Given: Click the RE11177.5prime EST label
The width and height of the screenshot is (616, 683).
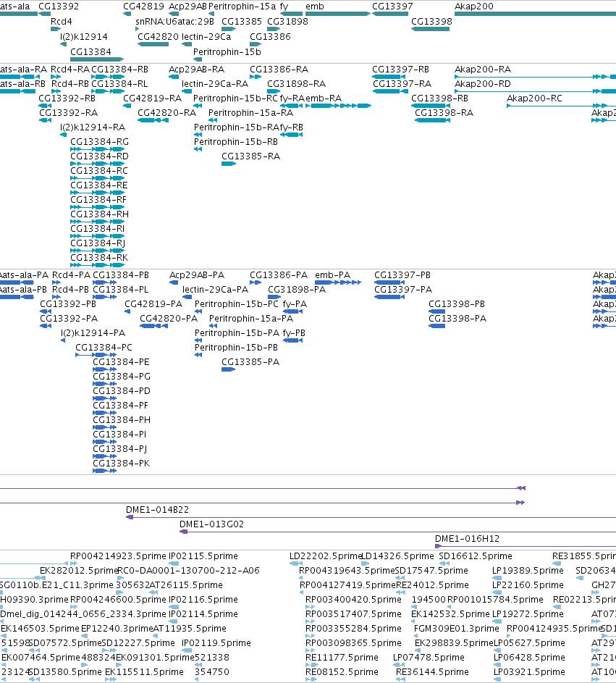Looking at the screenshot, I should [342, 658].
